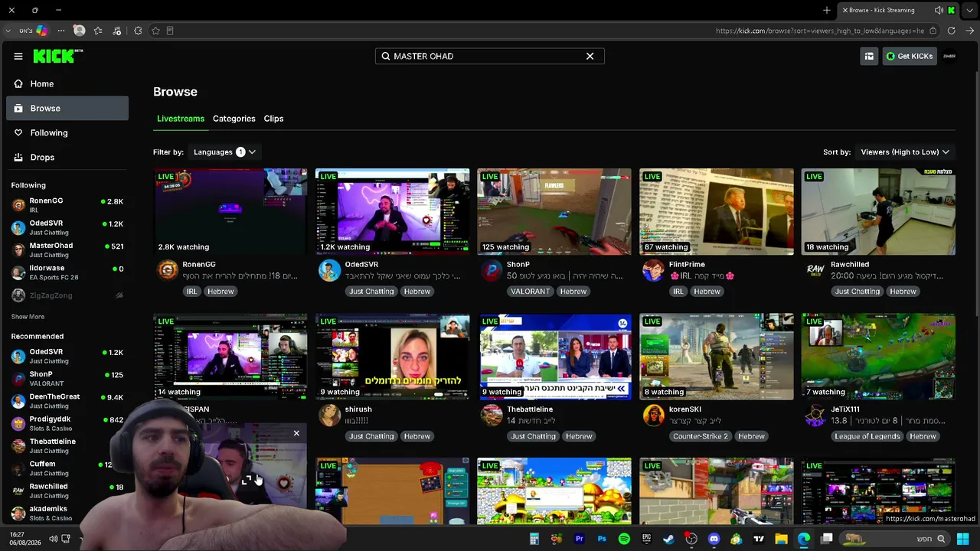Click the IRL tag under FlintPrime
The width and height of the screenshot is (980, 551).
[678, 292]
